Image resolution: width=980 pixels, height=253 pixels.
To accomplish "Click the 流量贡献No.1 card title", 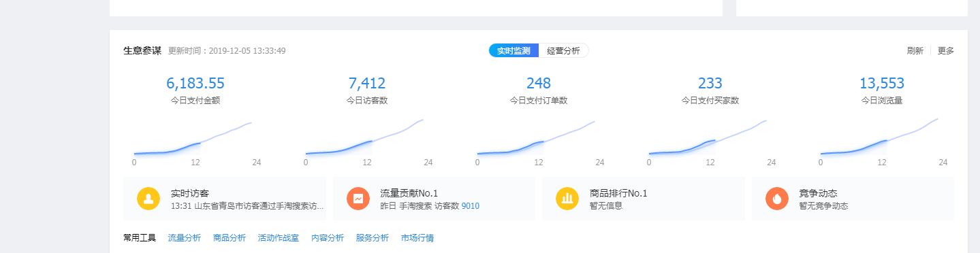I will pyautogui.click(x=409, y=193).
